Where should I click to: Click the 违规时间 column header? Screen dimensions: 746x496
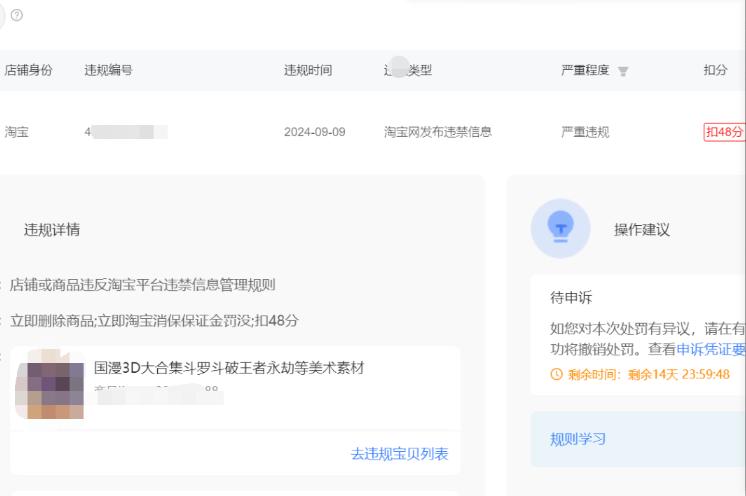pyautogui.click(x=308, y=70)
